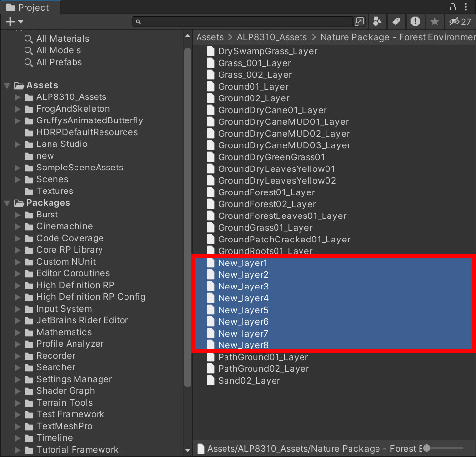Select the PathGround01_Layer file icon
The image size is (476, 457).
coord(211,357)
